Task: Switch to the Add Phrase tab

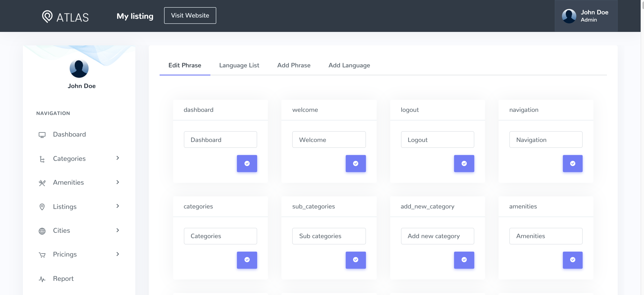Action: 294,64
